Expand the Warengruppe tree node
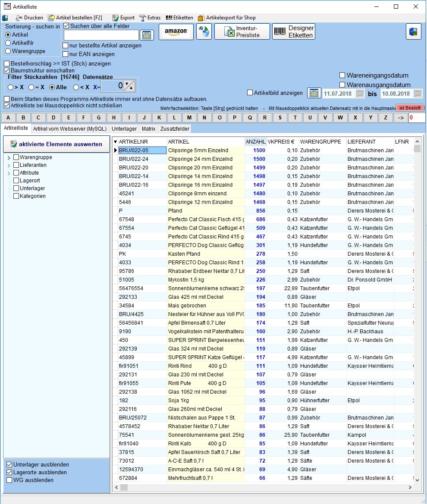This screenshot has height=504, width=427. pyautogui.click(x=9, y=158)
